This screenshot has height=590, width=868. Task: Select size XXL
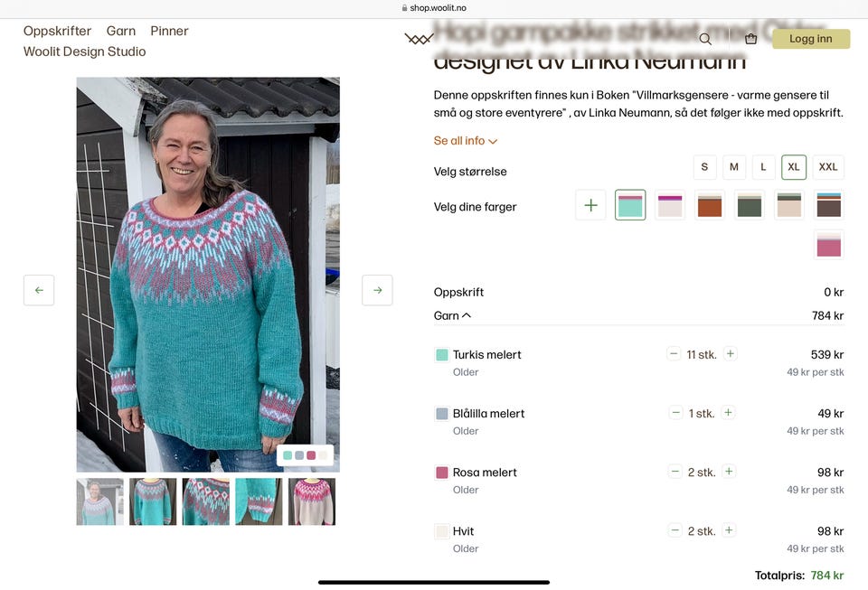[828, 167]
